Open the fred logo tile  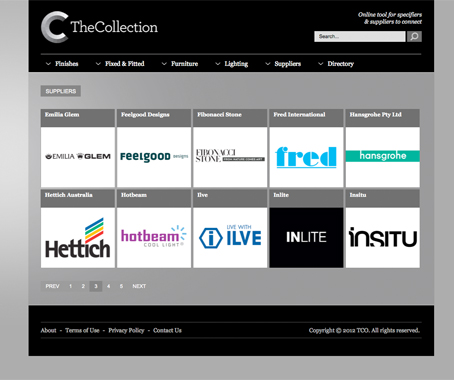tap(306, 157)
